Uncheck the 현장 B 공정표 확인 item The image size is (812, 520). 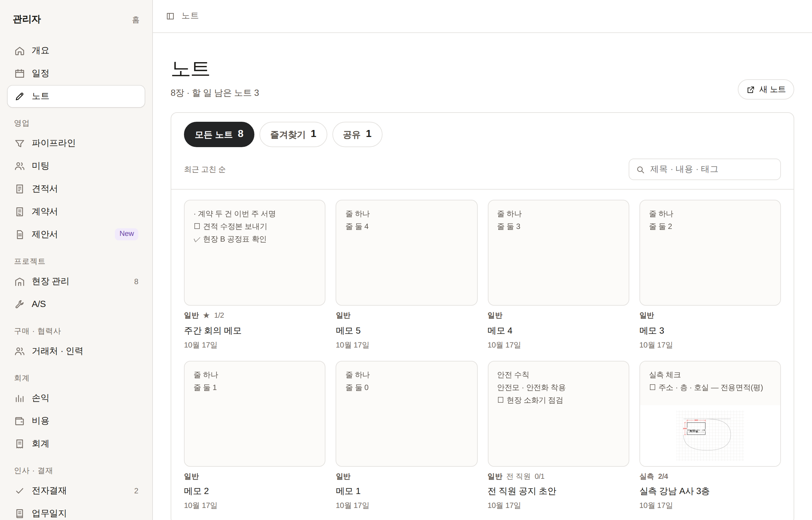197,239
